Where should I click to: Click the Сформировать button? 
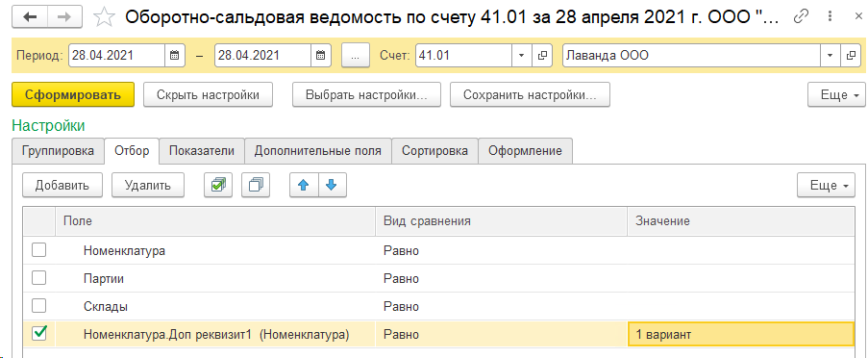tap(72, 94)
